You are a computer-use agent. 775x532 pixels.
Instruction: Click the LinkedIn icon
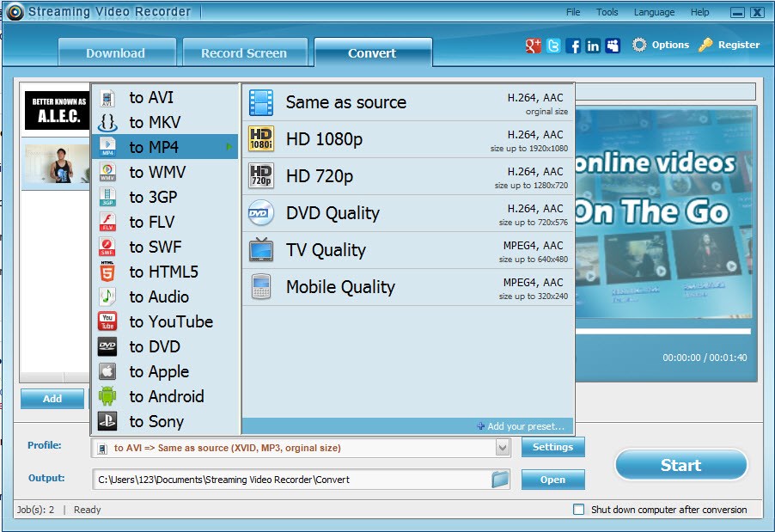(x=593, y=46)
